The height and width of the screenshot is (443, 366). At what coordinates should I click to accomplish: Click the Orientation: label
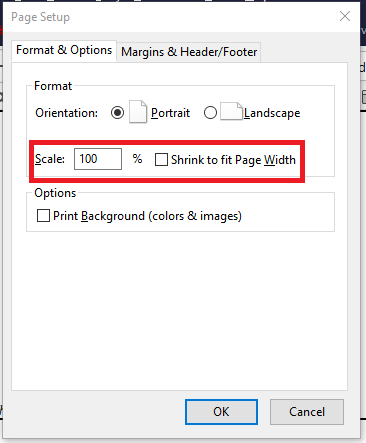point(67,113)
